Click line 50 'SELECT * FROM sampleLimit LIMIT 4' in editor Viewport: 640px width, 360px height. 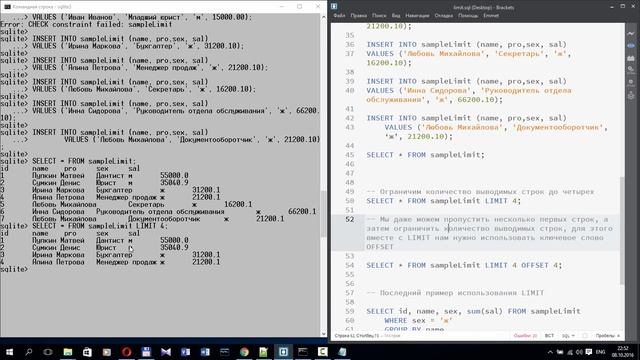[x=443, y=201]
